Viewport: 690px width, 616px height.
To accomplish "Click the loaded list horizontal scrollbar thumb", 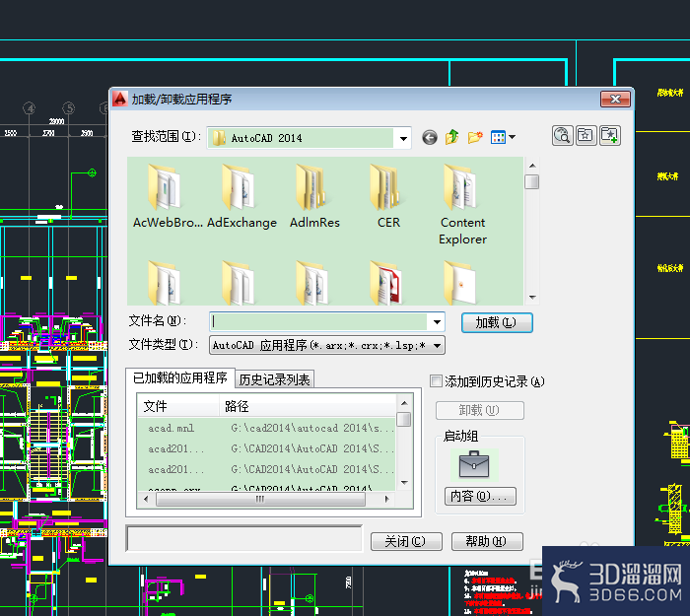I will tap(260, 499).
